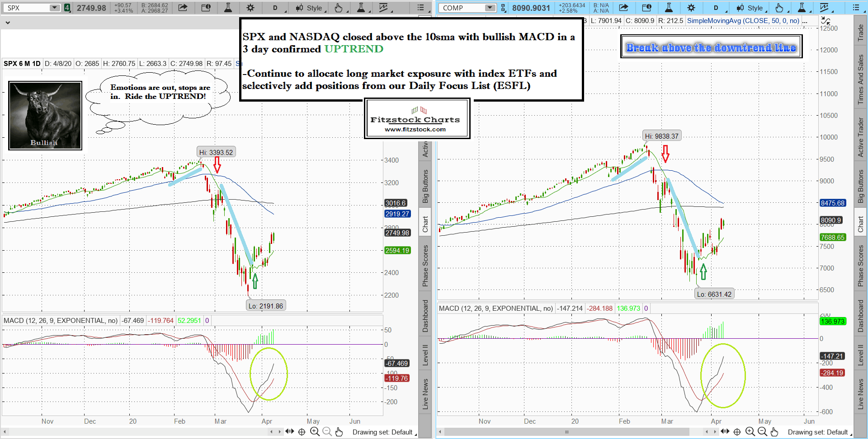The width and height of the screenshot is (868, 439).
Task: Click zoom out magnifier under COMP chart
Action: tap(762, 432)
